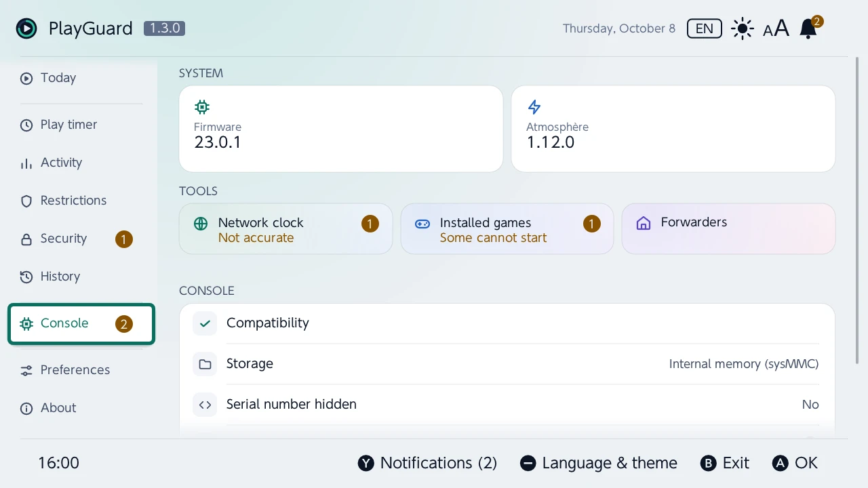Screen dimensions: 868x488
Task: Click the Firmware chip icon
Action: pyautogui.click(x=202, y=106)
